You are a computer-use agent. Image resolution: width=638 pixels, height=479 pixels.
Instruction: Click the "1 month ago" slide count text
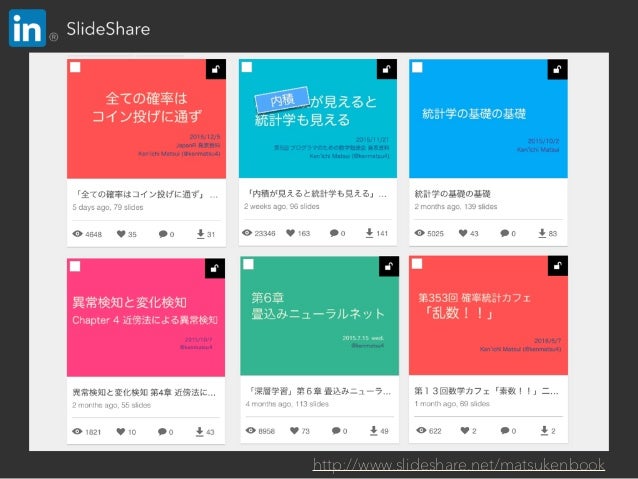[452, 404]
